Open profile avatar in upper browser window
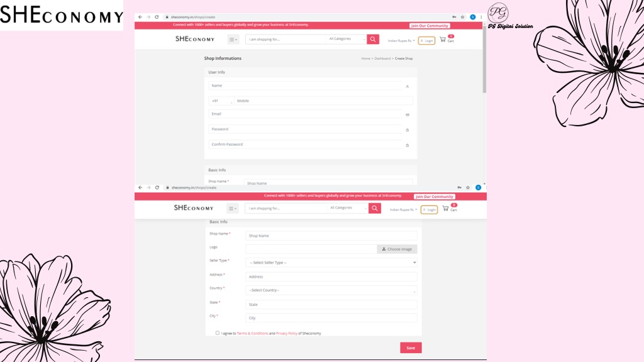Screen dimensions: 644x362 coord(473,17)
